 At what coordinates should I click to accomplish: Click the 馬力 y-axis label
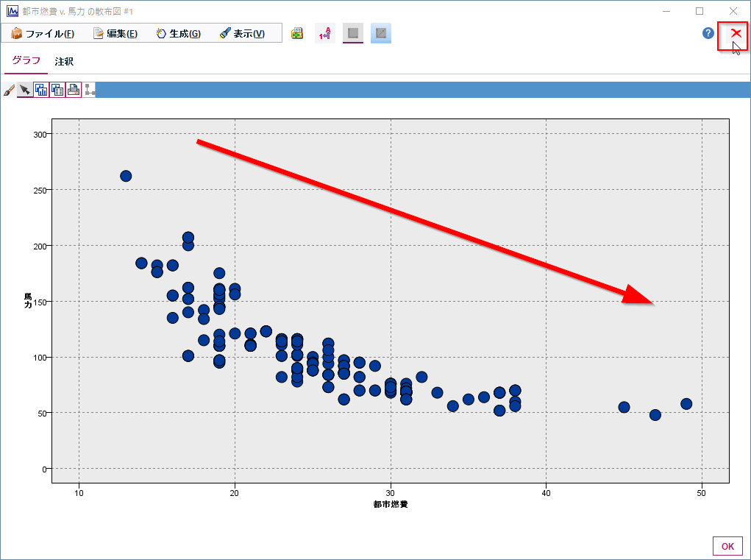click(28, 301)
